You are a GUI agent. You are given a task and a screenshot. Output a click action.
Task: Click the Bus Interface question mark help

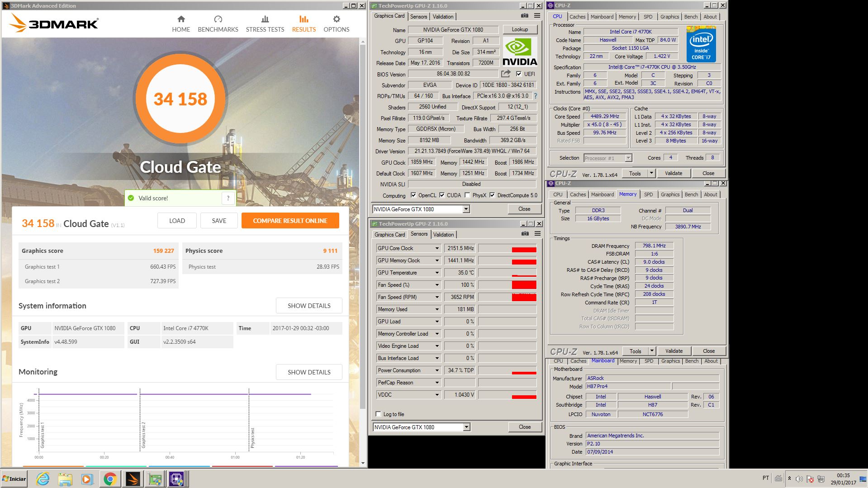click(536, 96)
